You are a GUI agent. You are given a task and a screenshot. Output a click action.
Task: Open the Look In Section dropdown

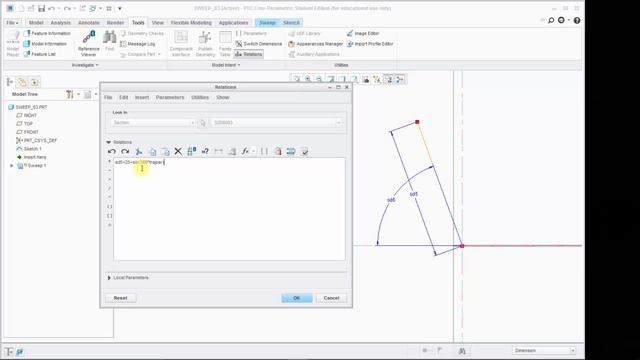(x=153, y=123)
